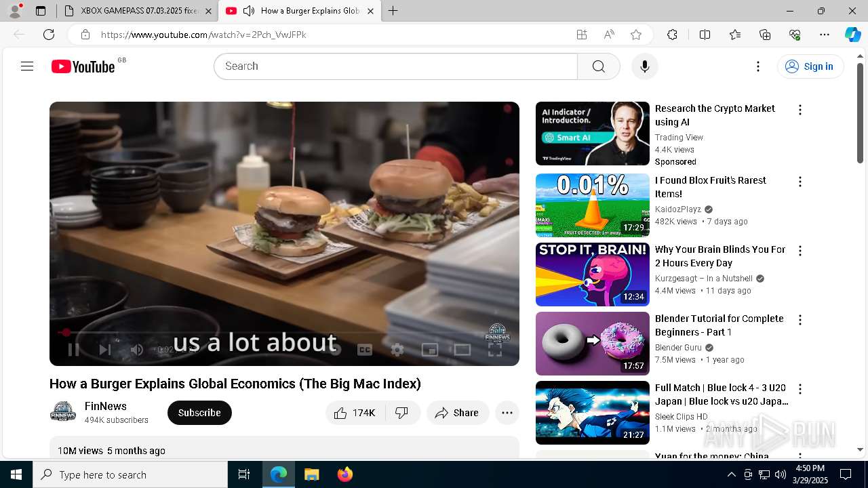The height and width of the screenshot is (488, 868).
Task: Open Full Match Blue lock video title
Action: (x=722, y=394)
